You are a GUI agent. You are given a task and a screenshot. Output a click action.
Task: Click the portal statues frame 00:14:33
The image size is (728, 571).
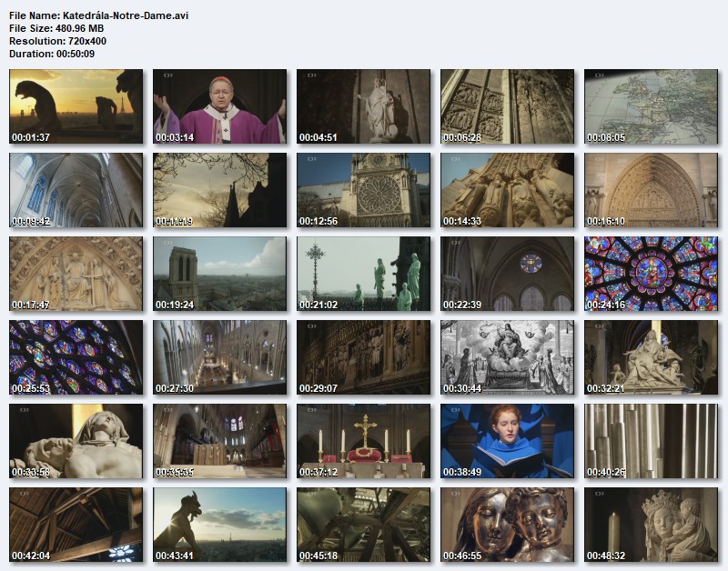(508, 190)
